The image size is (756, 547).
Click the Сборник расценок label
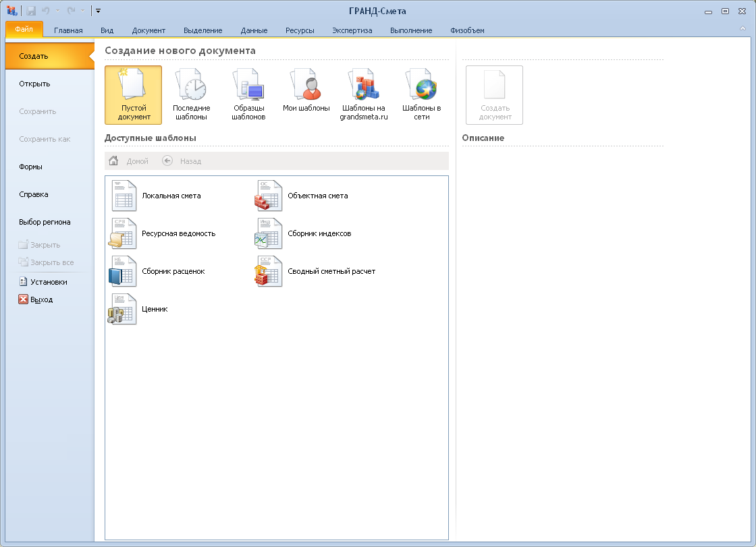tap(173, 271)
